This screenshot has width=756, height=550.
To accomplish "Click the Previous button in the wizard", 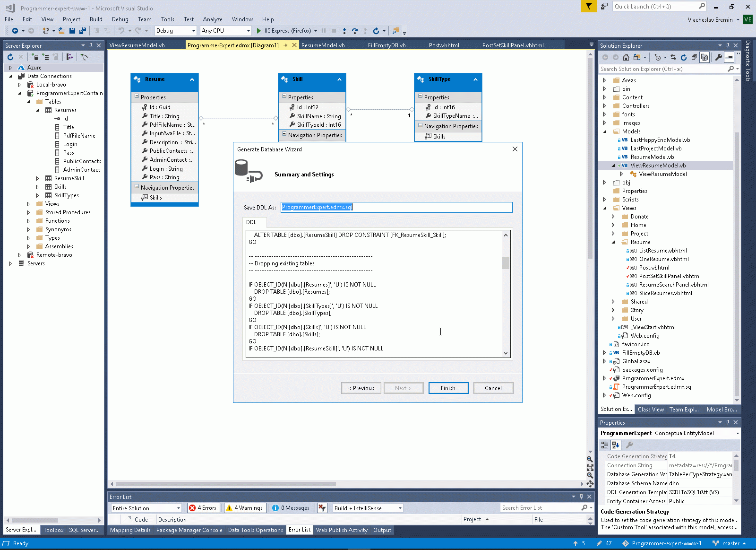I will (x=361, y=388).
